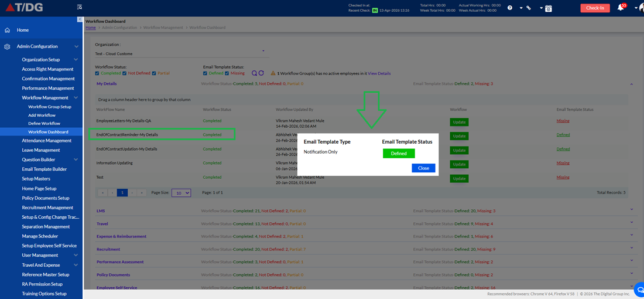Click the Home house icon in sidebar

coord(7,30)
